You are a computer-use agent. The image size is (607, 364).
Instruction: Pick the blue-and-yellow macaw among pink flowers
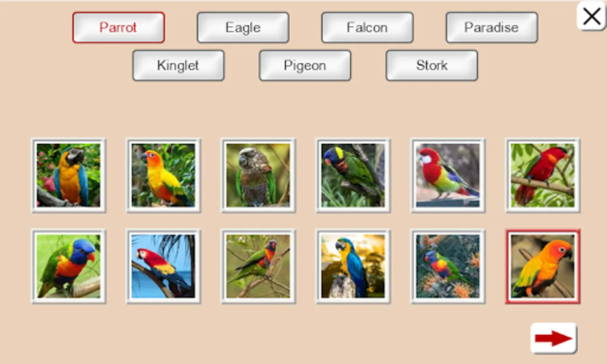coord(69,176)
